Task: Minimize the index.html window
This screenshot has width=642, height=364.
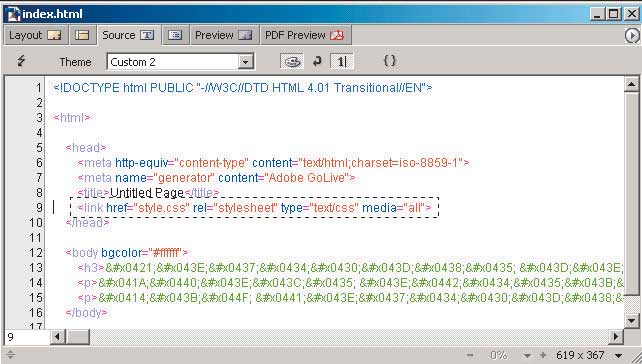Action: [598, 14]
